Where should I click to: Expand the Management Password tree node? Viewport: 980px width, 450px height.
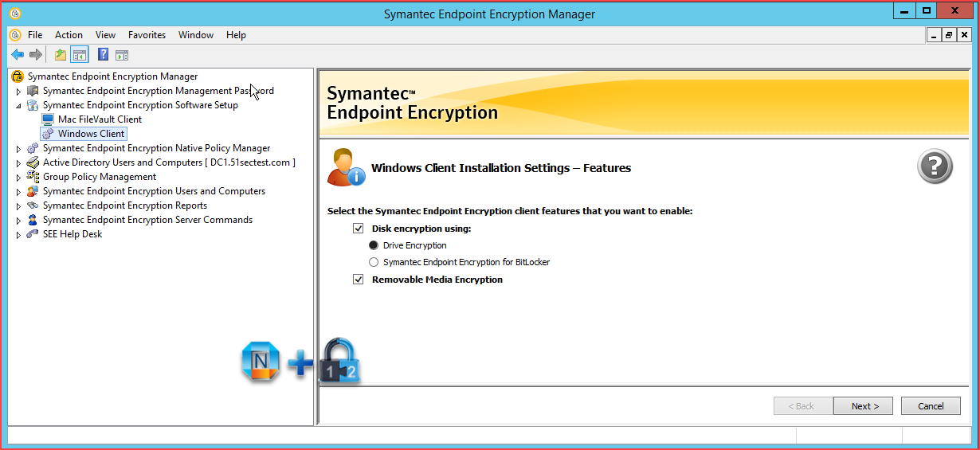click(18, 92)
